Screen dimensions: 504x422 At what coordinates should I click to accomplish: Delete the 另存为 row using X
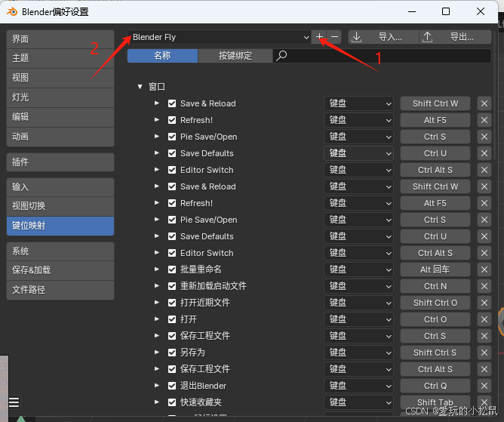484,353
